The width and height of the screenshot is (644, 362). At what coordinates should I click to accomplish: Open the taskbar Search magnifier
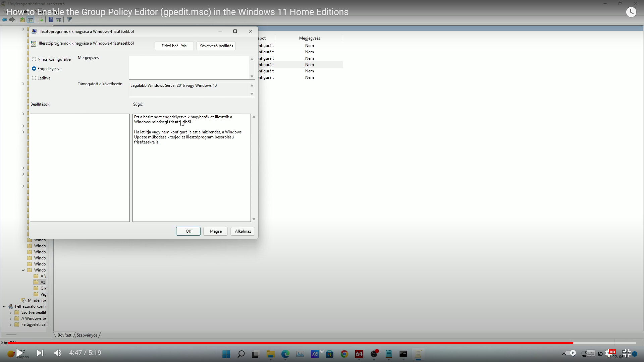[x=241, y=354]
